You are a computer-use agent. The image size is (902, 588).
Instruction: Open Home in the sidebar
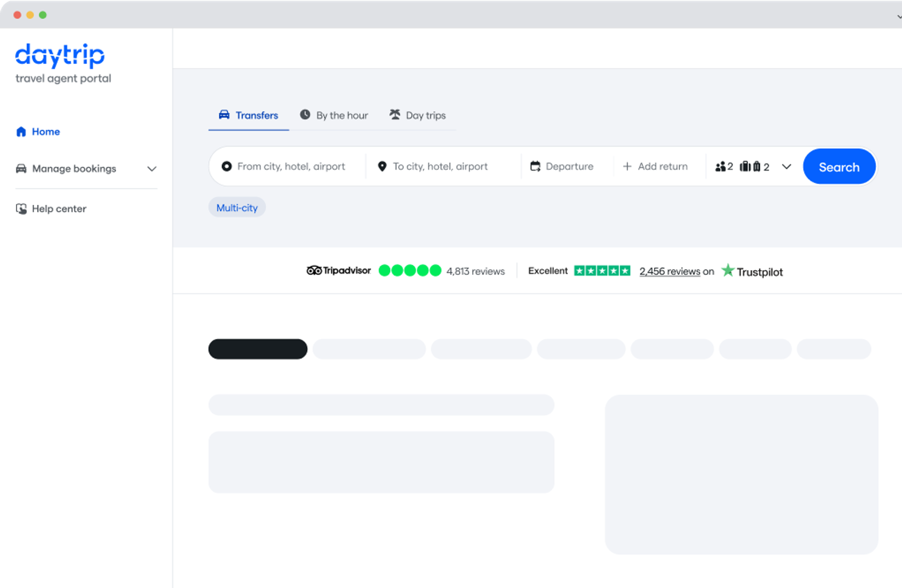coord(38,132)
